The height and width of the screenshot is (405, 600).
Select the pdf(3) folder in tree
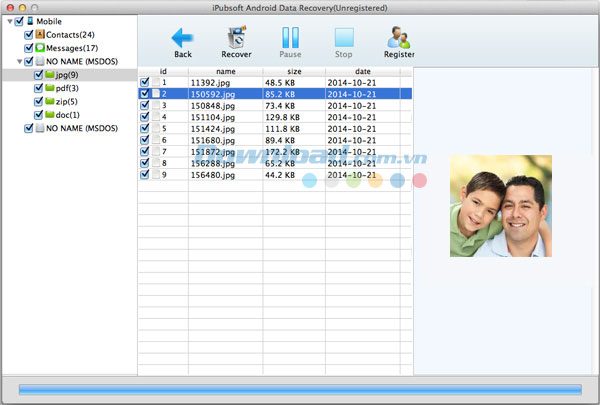point(66,88)
